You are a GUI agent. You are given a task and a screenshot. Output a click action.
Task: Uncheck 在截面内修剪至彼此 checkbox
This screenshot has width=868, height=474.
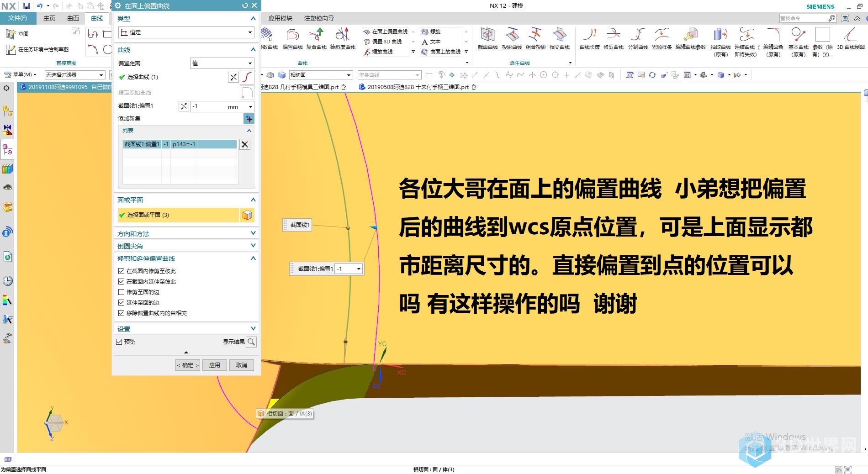pyautogui.click(x=122, y=271)
